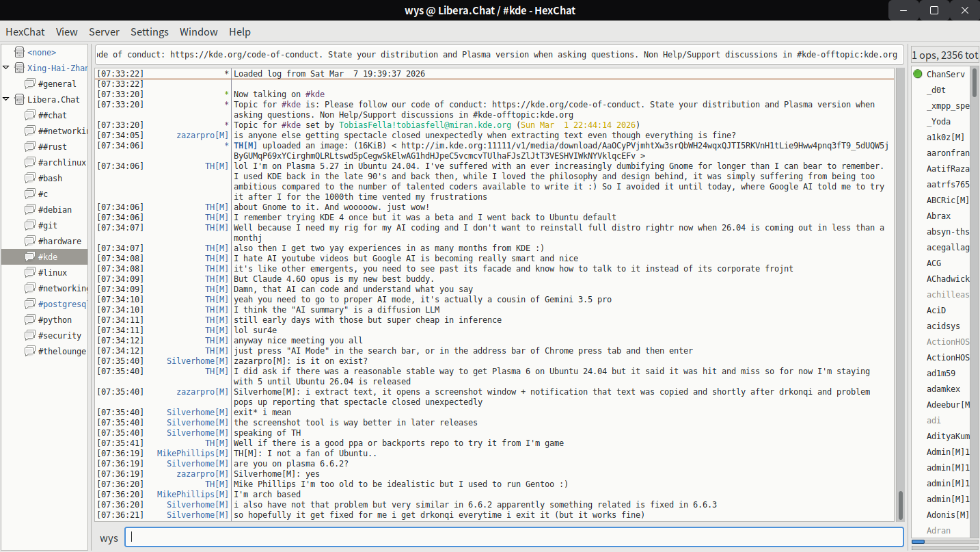Collapse the Libera.Chat server tree
This screenshot has width=980, height=552.
coord(6,99)
